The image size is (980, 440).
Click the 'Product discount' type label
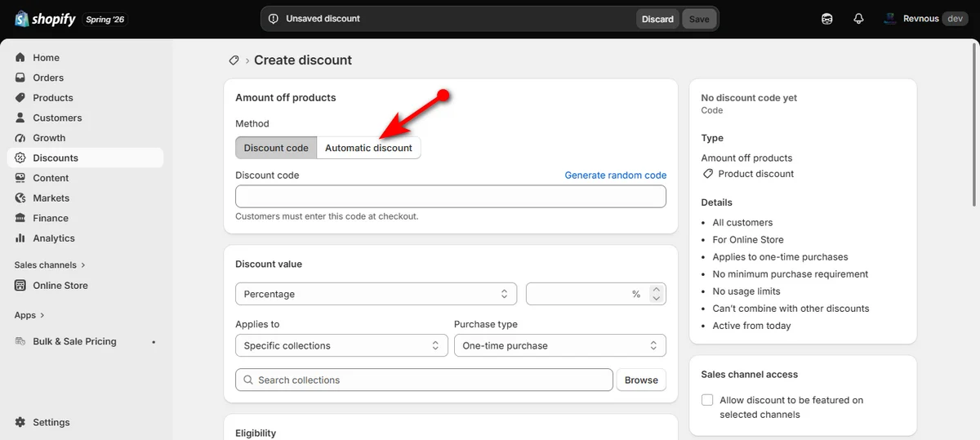point(755,174)
